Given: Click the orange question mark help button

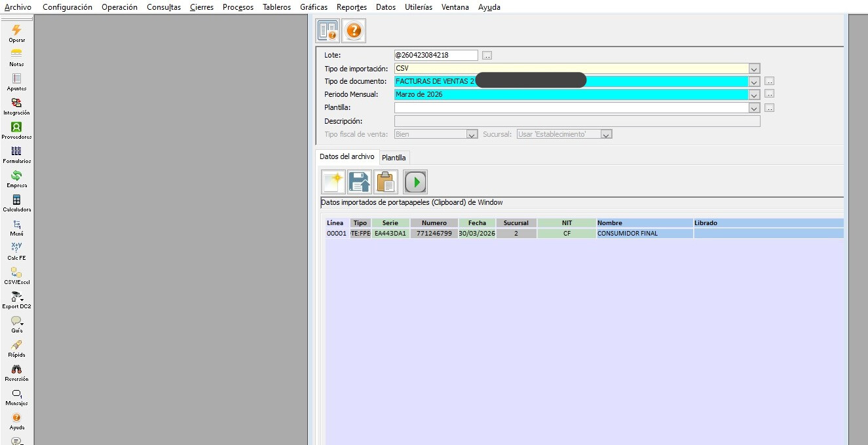Looking at the screenshot, I should click(354, 31).
